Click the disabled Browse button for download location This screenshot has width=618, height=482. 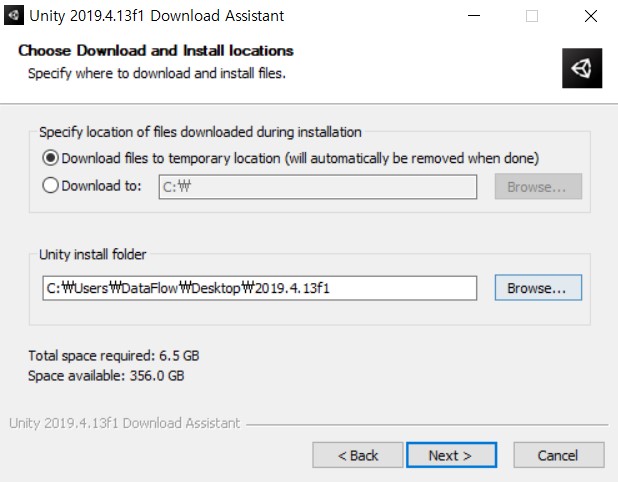[538, 186]
